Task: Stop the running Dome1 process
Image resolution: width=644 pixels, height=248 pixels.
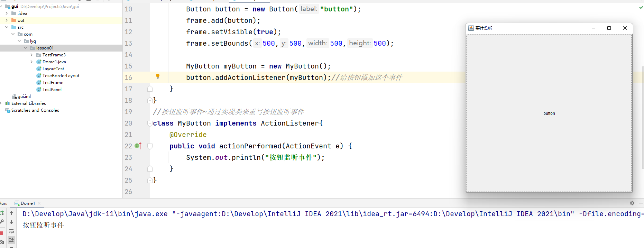Action: [x=2, y=233]
